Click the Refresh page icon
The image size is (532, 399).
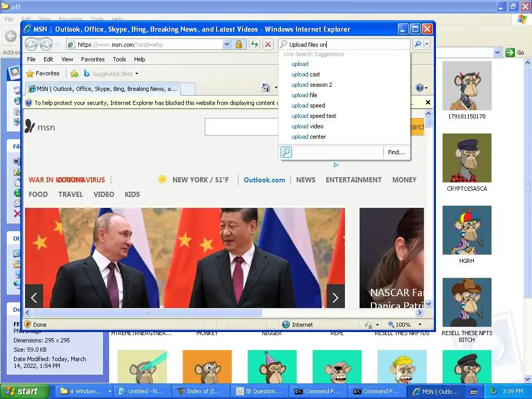(x=255, y=44)
